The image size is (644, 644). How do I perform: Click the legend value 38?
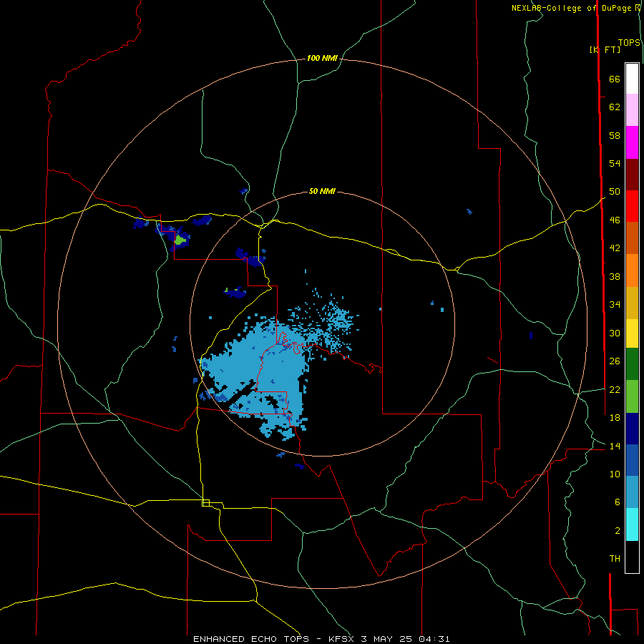pyautogui.click(x=615, y=276)
